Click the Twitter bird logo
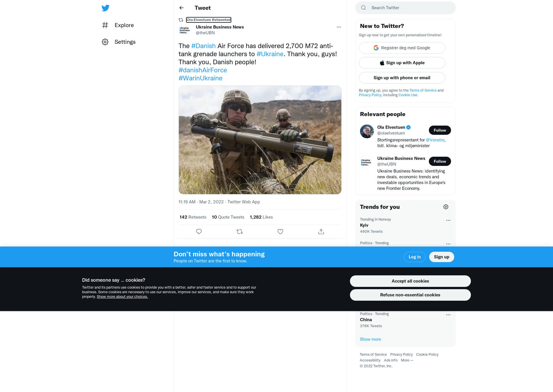553x392 pixels. click(105, 8)
